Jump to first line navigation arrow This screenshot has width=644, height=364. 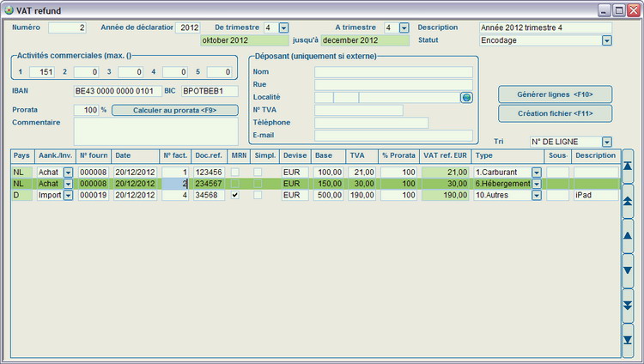628,167
